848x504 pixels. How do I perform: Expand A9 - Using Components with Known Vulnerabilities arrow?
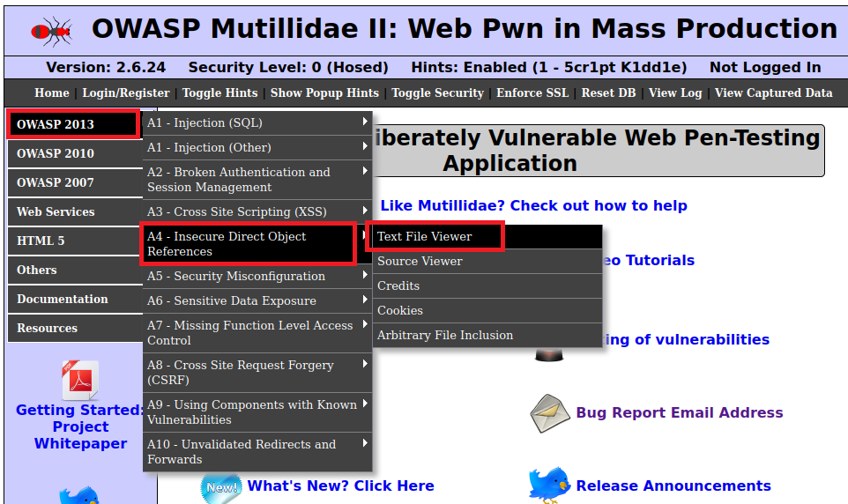click(x=365, y=404)
